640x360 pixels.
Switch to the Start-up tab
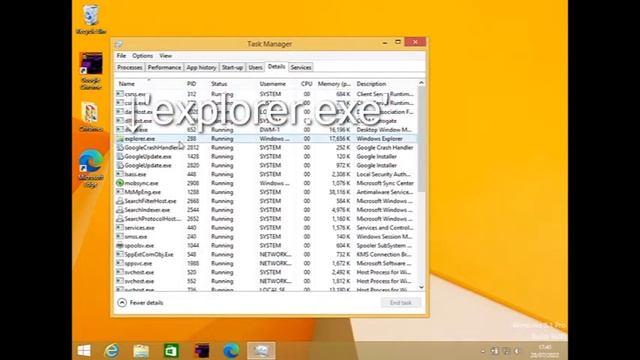(x=232, y=67)
